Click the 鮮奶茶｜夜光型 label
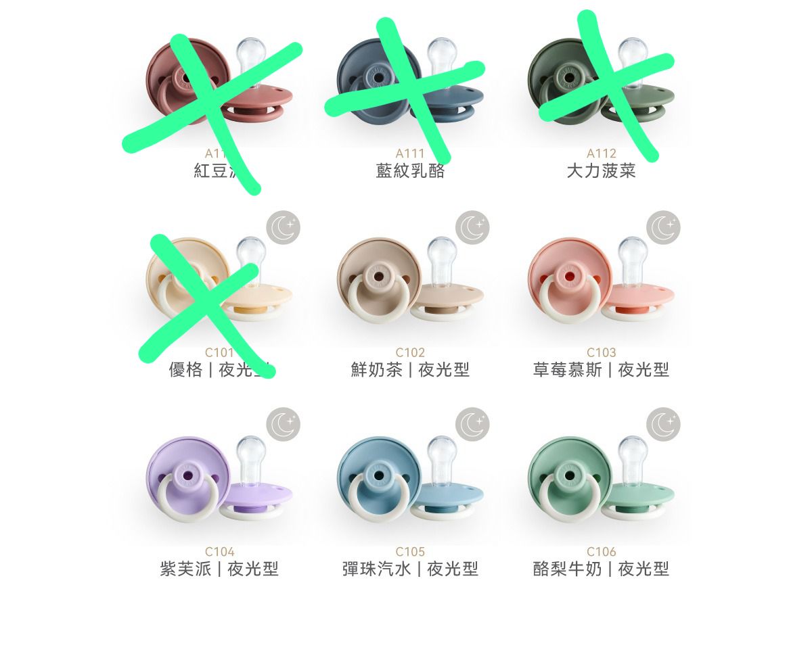The image size is (812, 658). tap(410, 370)
